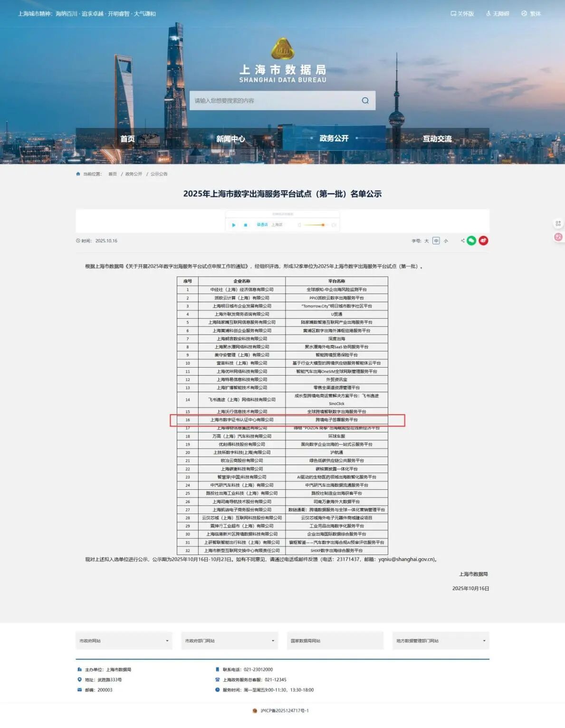Open the 互动交流 menu item
This screenshot has height=728, width=565.
point(437,139)
